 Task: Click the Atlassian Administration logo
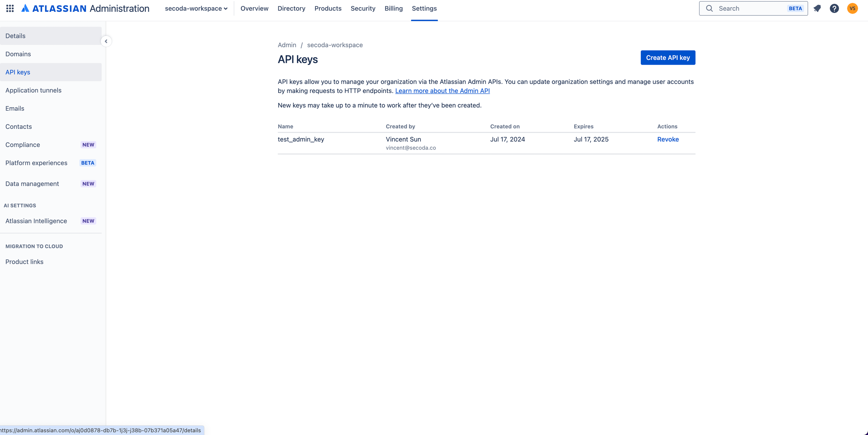pyautogui.click(x=86, y=8)
